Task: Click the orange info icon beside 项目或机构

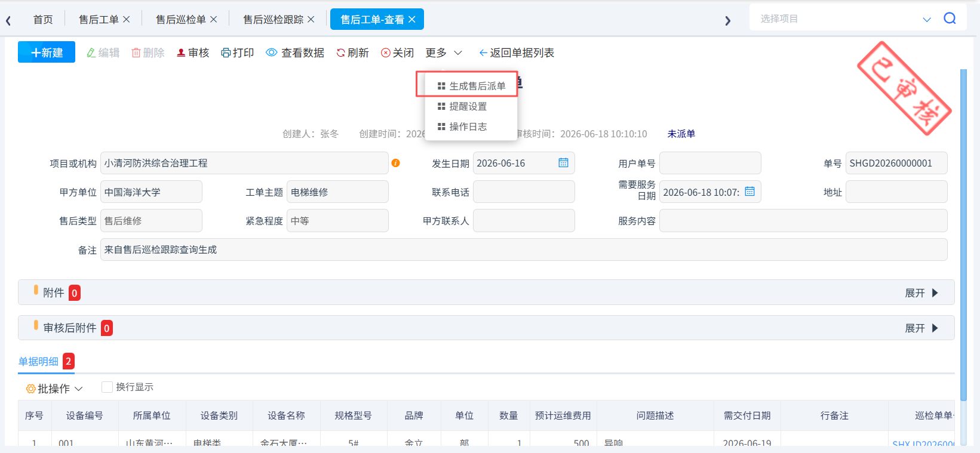Action: pyautogui.click(x=395, y=163)
